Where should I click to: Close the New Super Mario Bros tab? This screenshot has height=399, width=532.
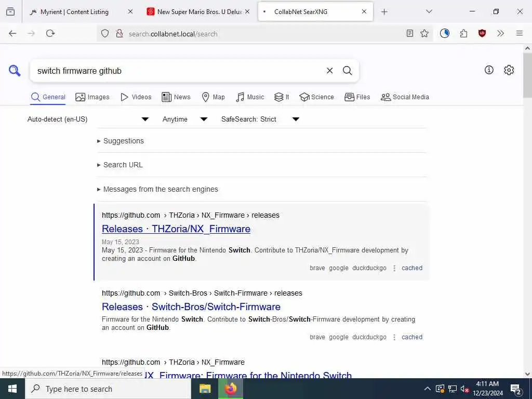point(247,12)
